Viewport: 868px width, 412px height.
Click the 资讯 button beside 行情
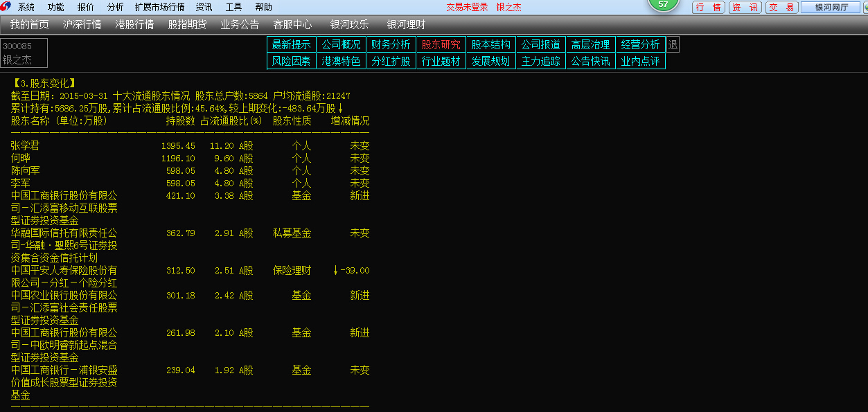745,7
